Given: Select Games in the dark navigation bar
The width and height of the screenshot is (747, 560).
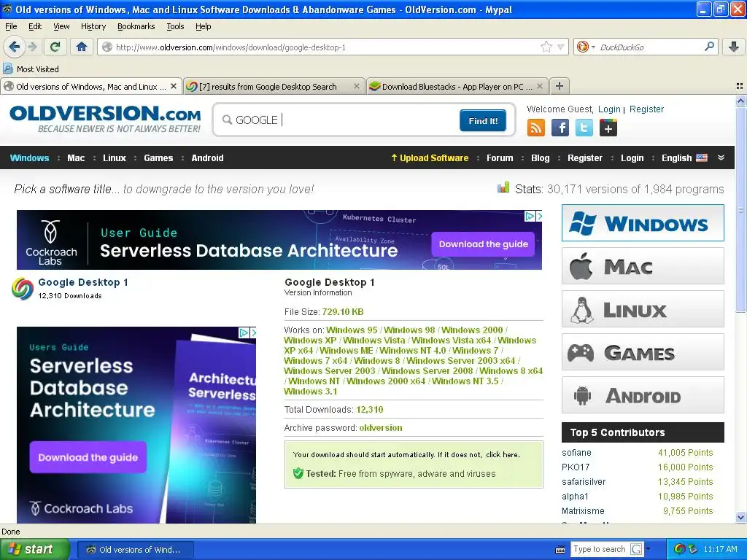Looking at the screenshot, I should pos(158,157).
